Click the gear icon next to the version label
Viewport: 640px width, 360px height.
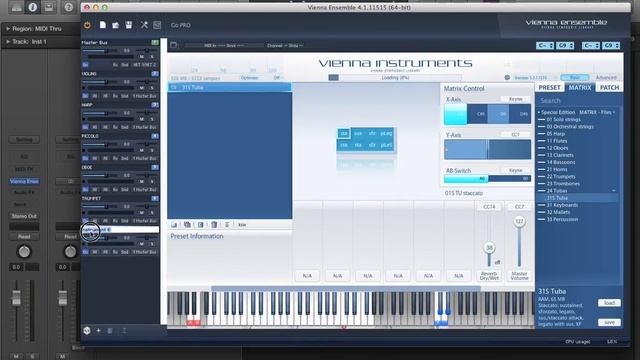(507, 77)
